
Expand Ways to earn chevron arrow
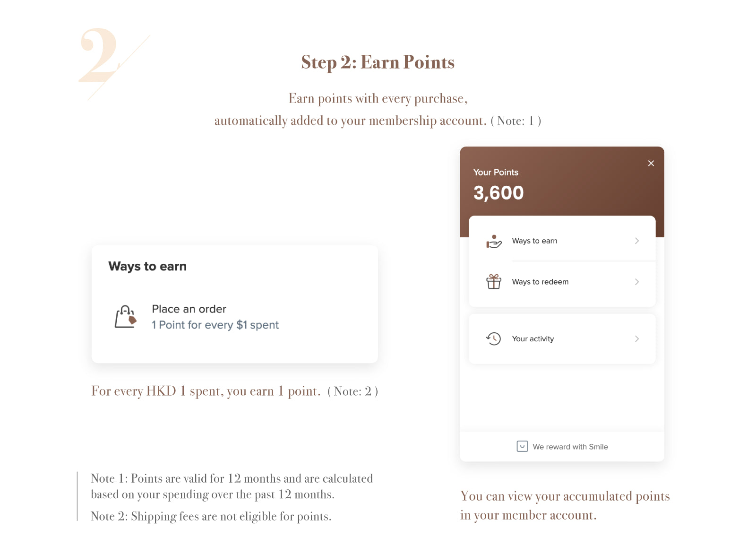[637, 241]
